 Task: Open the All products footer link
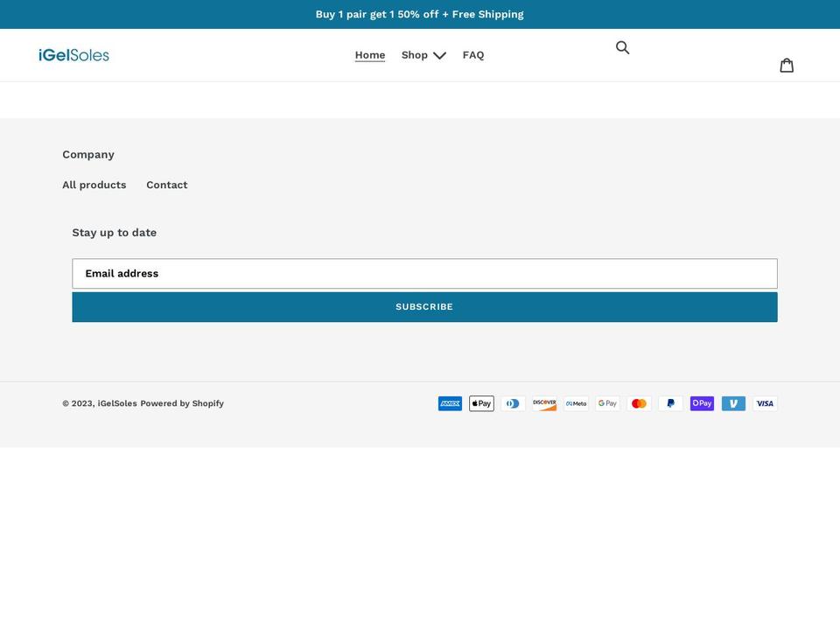(94, 185)
